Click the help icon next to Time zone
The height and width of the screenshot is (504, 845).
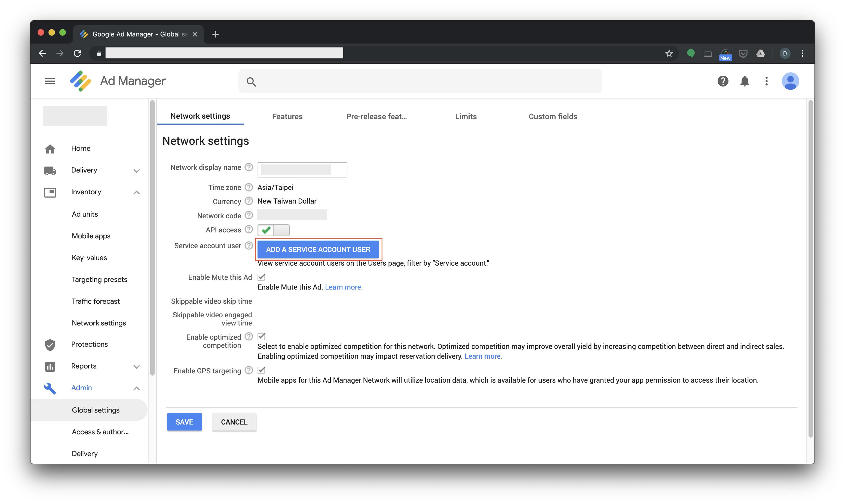point(249,188)
